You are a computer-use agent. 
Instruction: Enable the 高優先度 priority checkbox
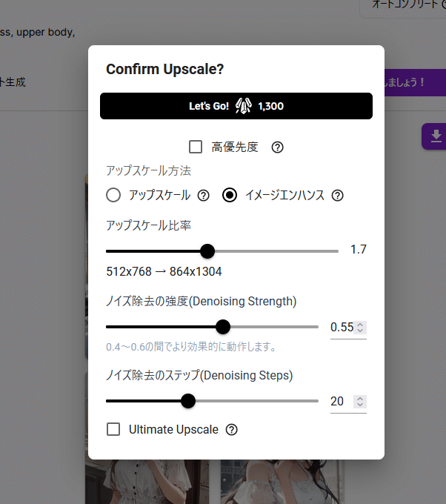point(196,147)
